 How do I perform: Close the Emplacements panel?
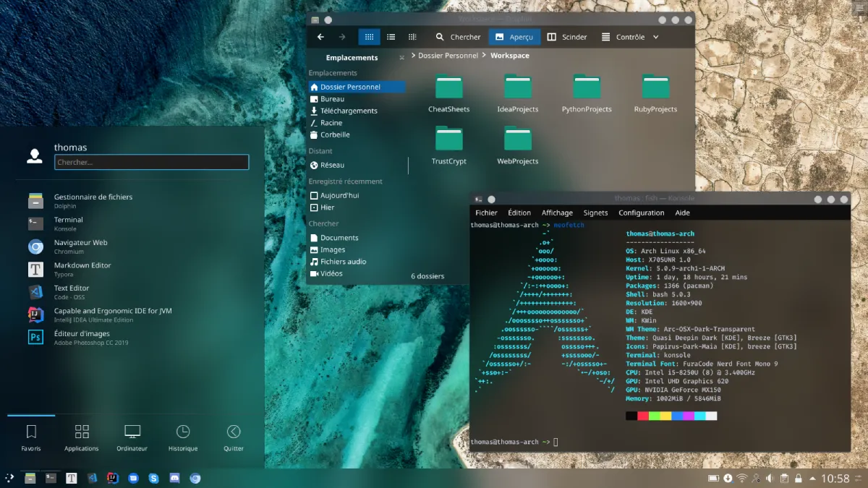pyautogui.click(x=402, y=58)
